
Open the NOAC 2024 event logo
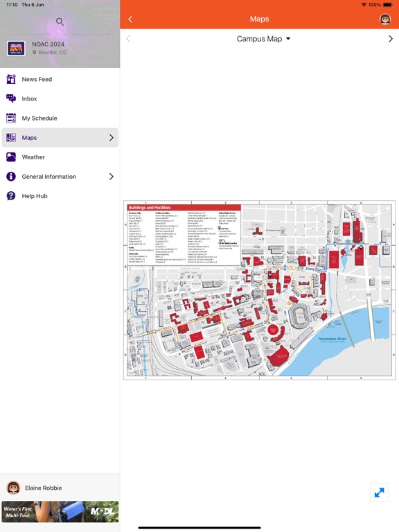point(16,48)
